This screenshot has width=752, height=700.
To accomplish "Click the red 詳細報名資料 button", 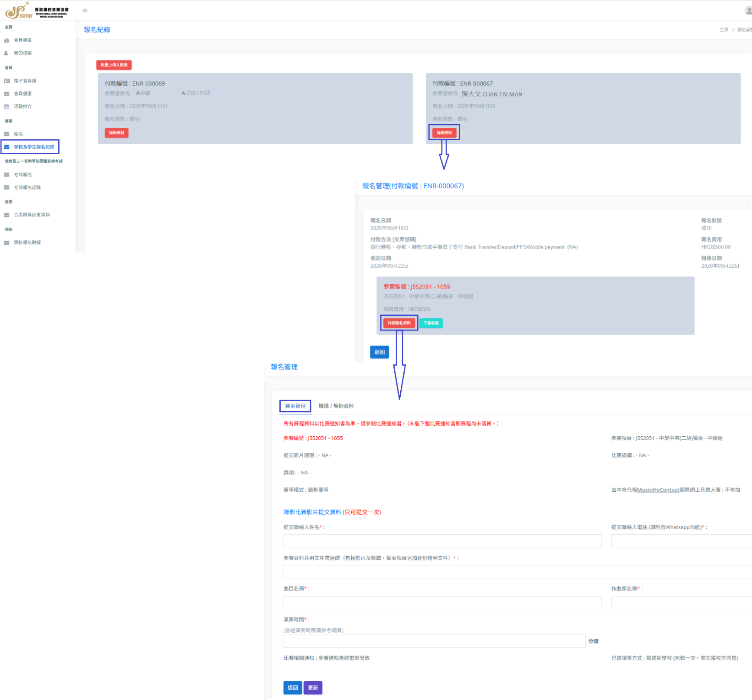I will (399, 323).
